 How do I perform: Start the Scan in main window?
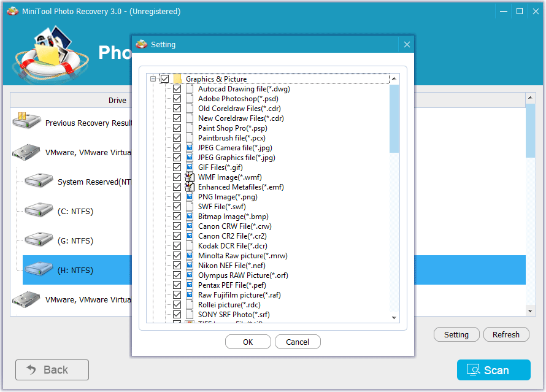point(494,370)
